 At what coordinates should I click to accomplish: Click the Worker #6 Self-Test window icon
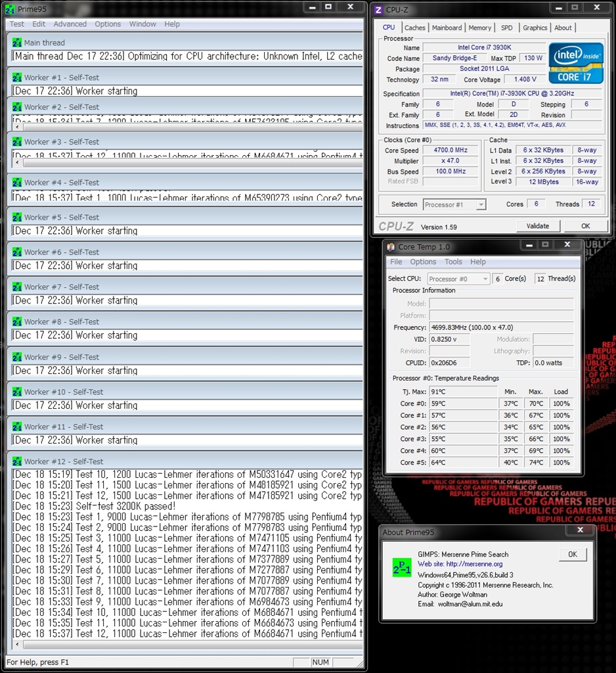tap(17, 252)
